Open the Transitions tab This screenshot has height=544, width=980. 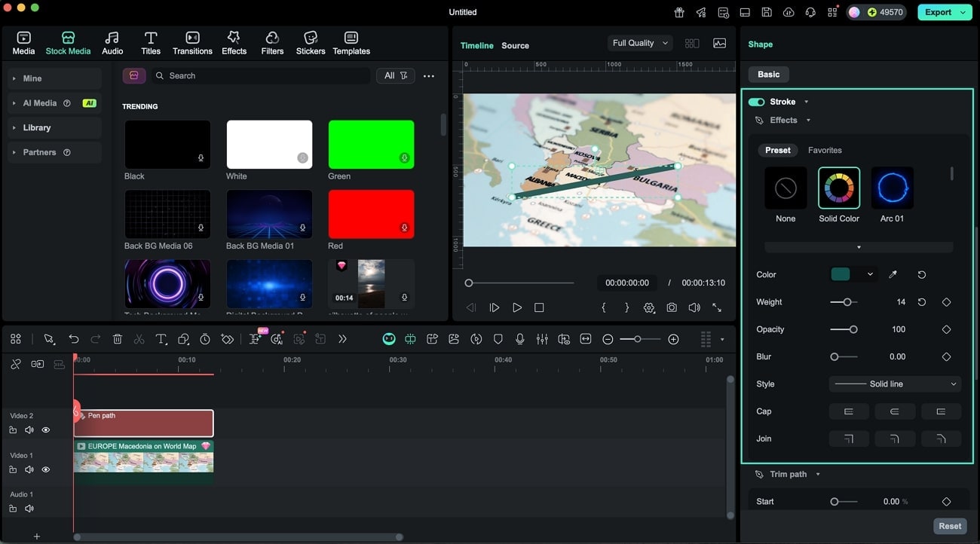[x=192, y=43]
